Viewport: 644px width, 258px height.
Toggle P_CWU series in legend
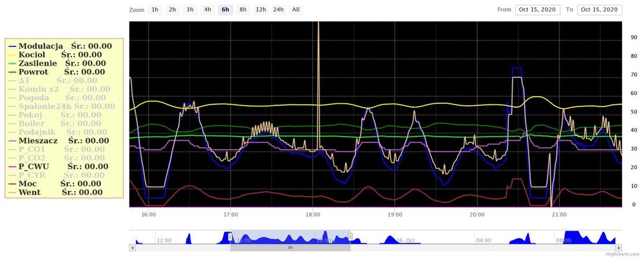pyautogui.click(x=59, y=166)
